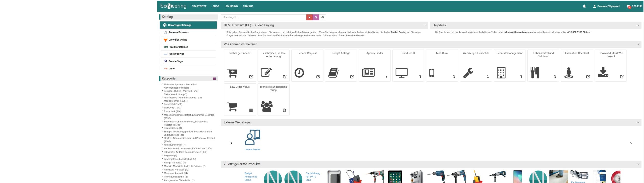Open Gebäudemanagement building icon
The height and width of the screenshot is (183, 644).
coord(501,73)
